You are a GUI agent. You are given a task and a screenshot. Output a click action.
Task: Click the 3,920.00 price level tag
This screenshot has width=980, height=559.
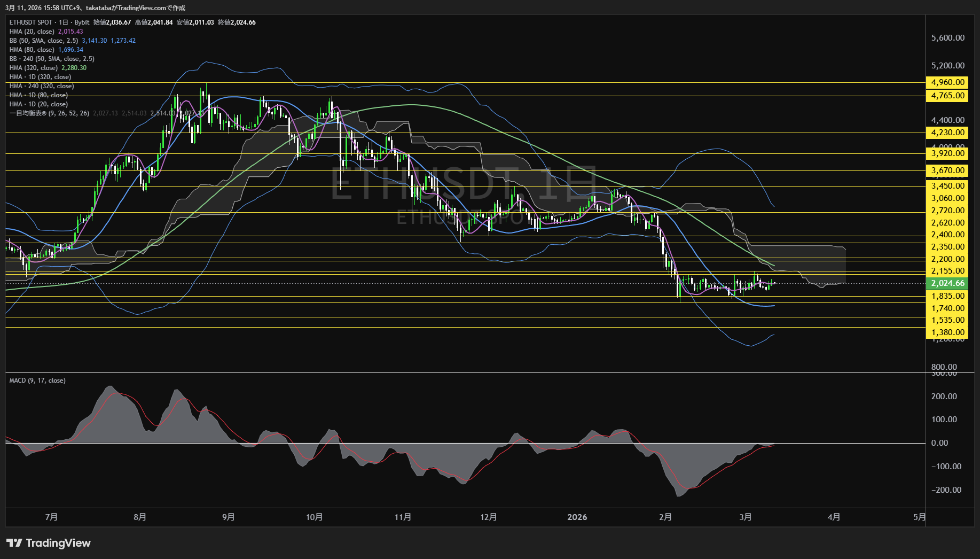click(x=947, y=153)
